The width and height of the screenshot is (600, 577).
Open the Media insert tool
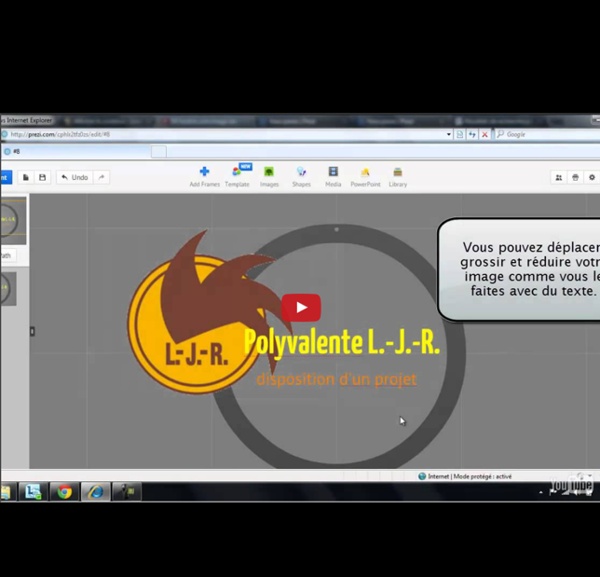[333, 177]
